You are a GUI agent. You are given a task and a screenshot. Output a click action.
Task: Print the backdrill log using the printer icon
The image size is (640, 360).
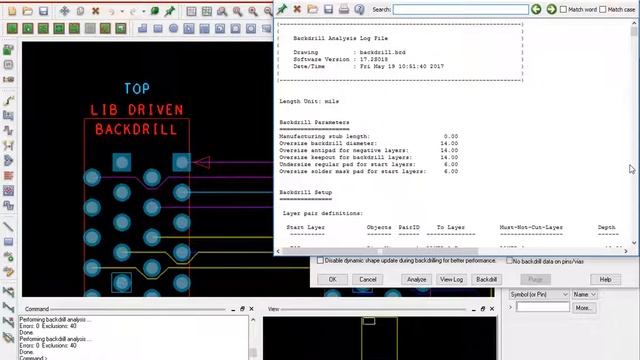coord(344,9)
